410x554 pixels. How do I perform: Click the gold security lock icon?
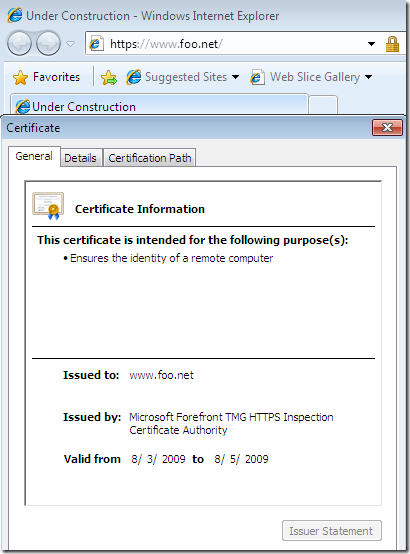(x=392, y=44)
